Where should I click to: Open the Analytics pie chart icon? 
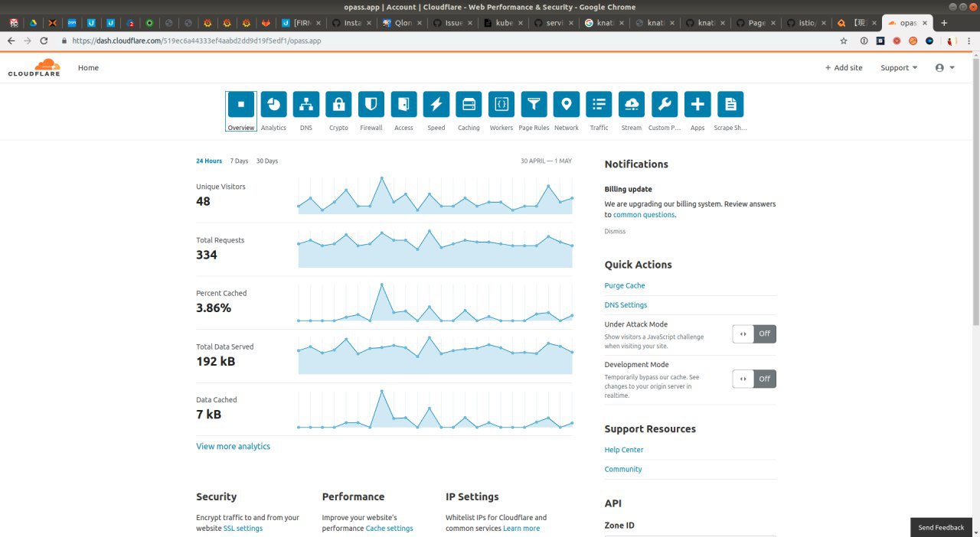click(x=273, y=104)
